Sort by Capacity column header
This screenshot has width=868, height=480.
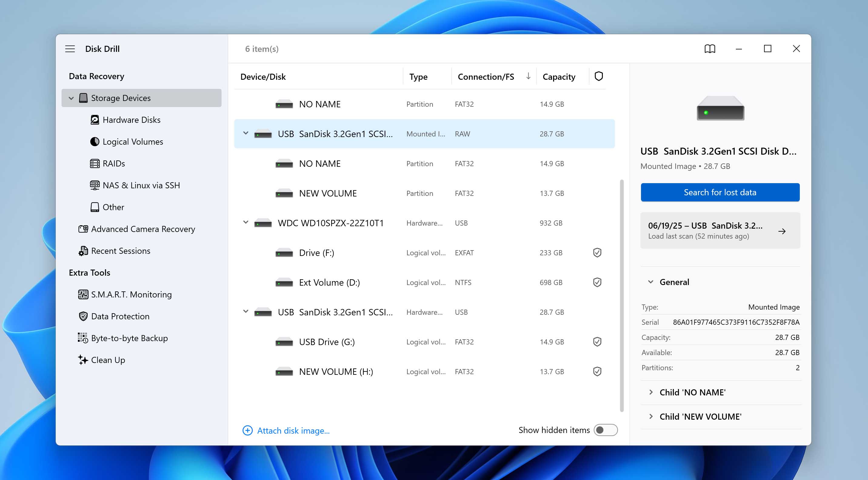(559, 77)
